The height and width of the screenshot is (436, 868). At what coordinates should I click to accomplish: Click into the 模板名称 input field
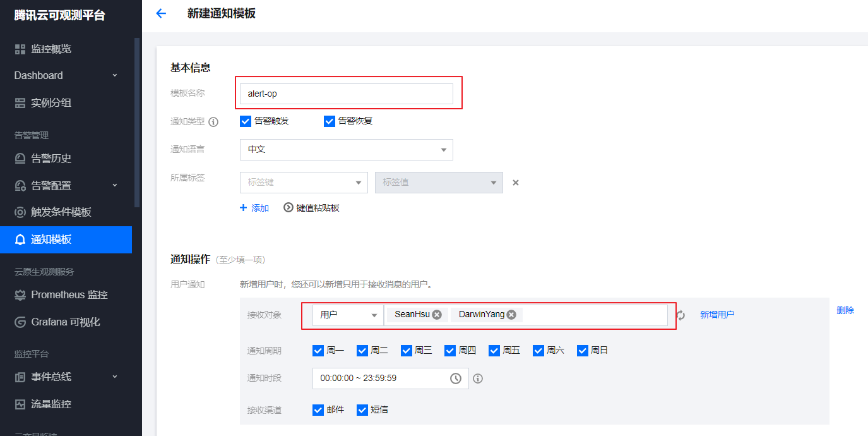[x=346, y=94]
